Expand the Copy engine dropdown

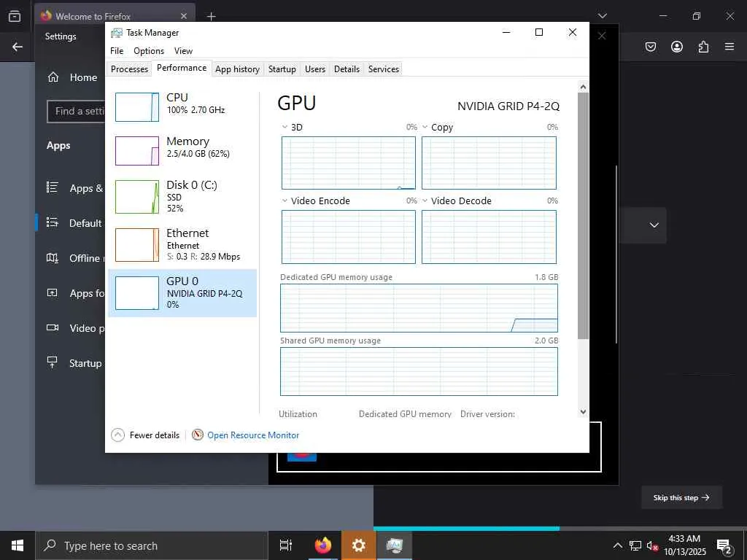425,127
